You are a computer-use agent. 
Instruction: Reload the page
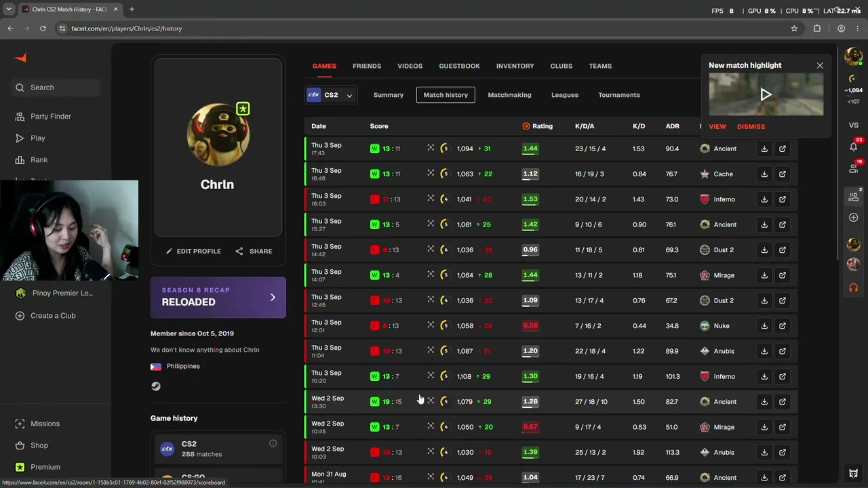43,28
